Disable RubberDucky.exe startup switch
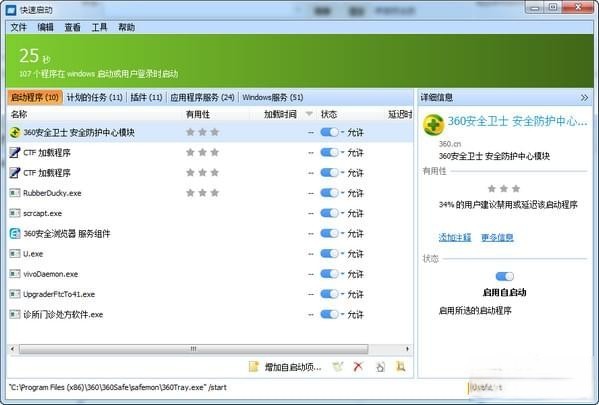Image resolution: width=599 pixels, height=405 pixels. click(x=329, y=193)
